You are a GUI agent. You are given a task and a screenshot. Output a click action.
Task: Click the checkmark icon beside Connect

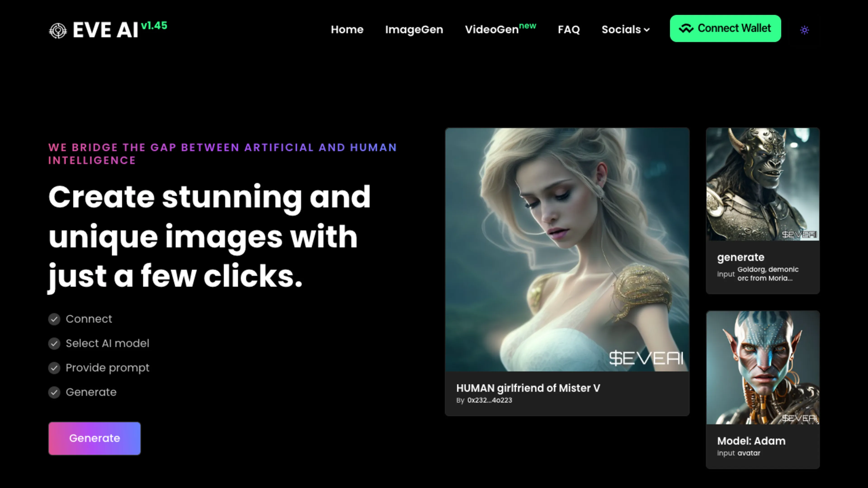click(54, 319)
